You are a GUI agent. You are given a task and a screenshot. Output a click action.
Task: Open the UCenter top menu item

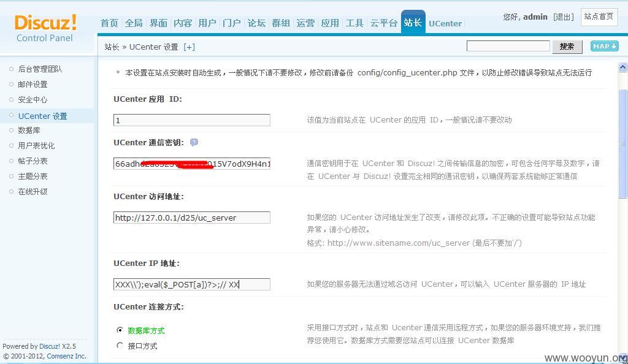pyautogui.click(x=445, y=24)
